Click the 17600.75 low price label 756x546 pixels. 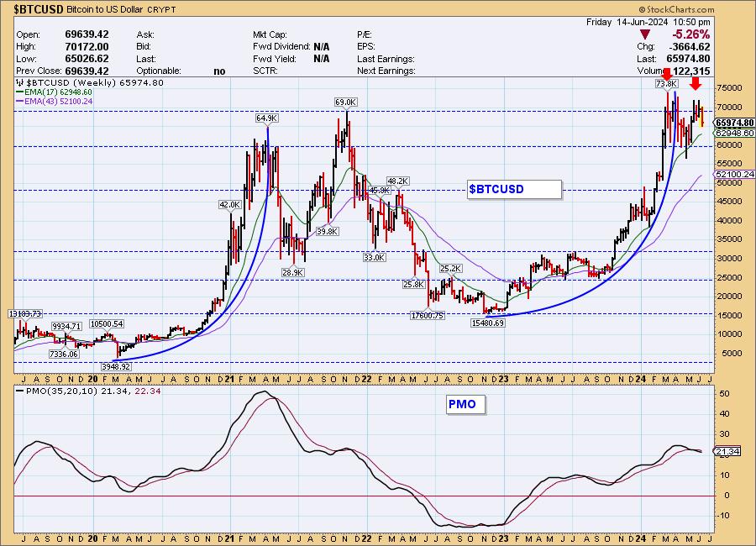428,316
